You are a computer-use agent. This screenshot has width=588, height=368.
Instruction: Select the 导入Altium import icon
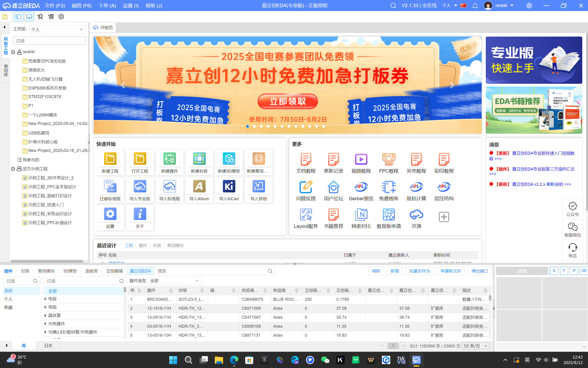click(199, 190)
